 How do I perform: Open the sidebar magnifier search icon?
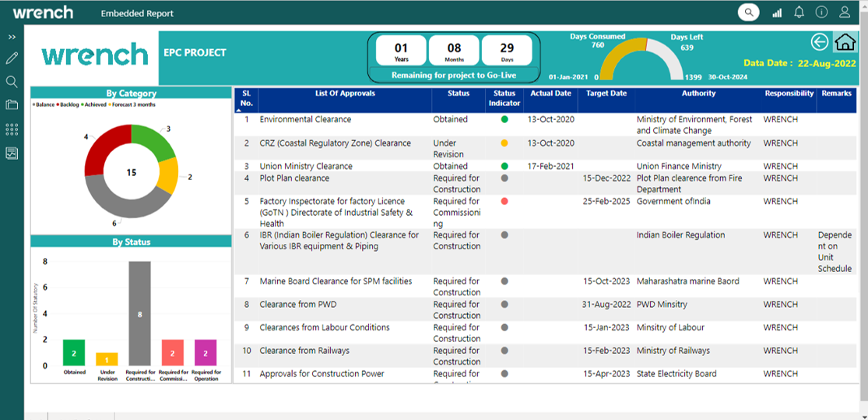coord(12,81)
